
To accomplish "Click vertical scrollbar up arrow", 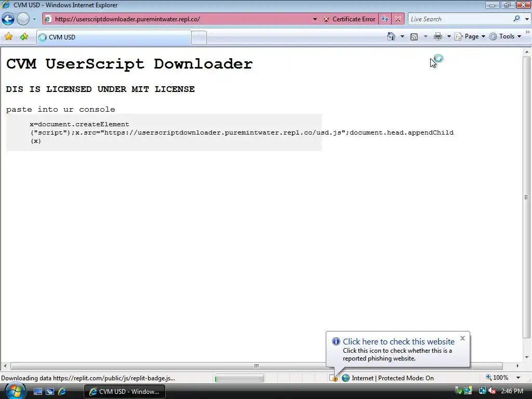I will pyautogui.click(x=527, y=52).
